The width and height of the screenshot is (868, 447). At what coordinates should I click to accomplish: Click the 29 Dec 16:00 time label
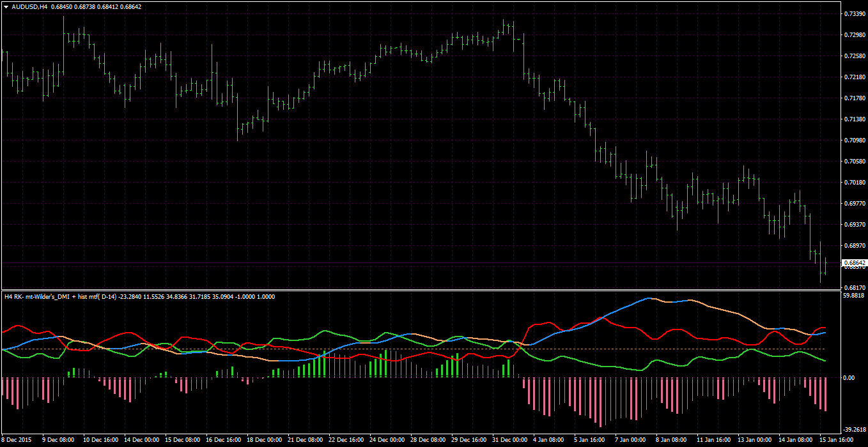coord(469,440)
